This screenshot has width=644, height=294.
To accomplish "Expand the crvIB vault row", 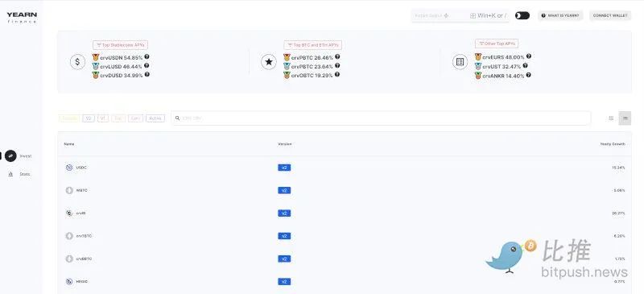I will pyautogui.click(x=345, y=213).
